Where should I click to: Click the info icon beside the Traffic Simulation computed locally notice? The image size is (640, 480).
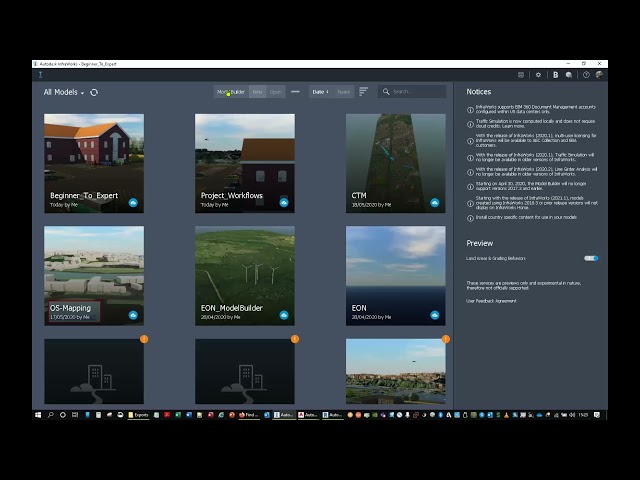point(470,124)
